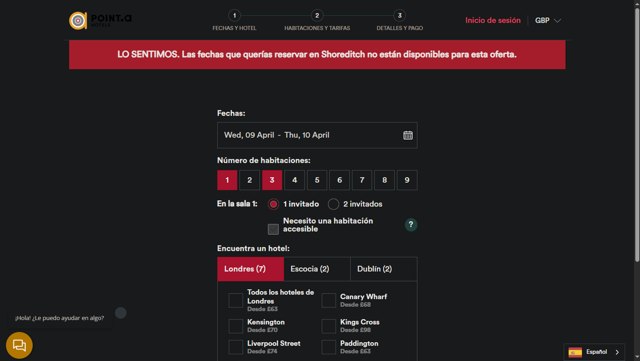Check Necesito una habitación accesible box
The height and width of the screenshot is (361, 640).
[x=273, y=229]
